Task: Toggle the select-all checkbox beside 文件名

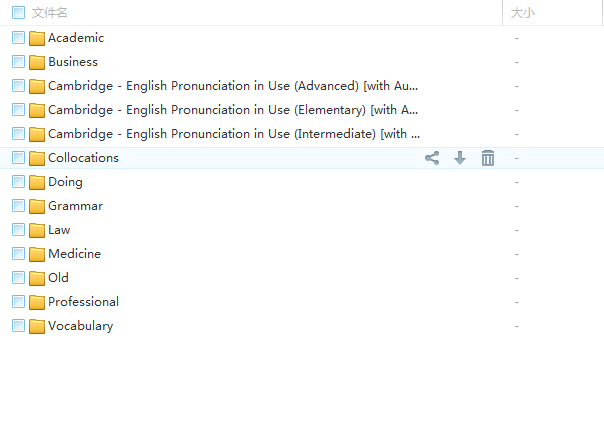Action: pyautogui.click(x=18, y=13)
